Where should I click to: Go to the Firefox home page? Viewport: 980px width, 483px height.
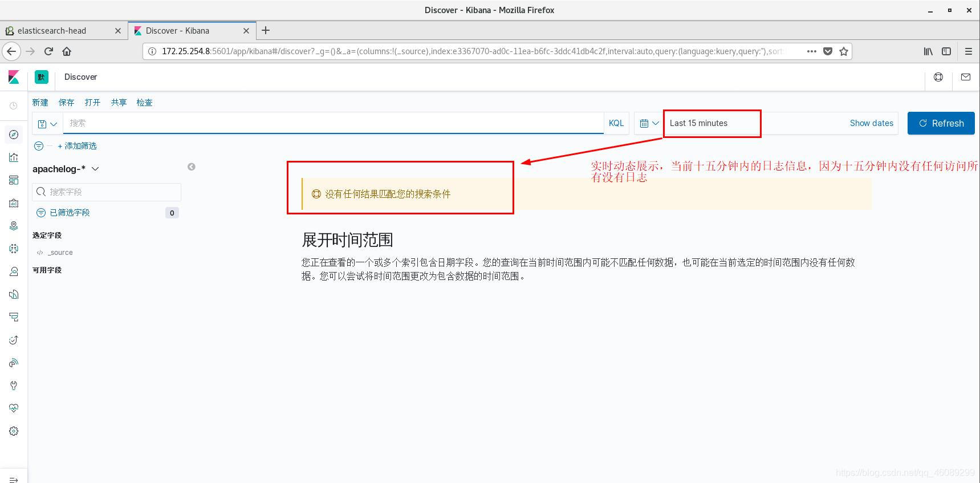pyautogui.click(x=67, y=51)
